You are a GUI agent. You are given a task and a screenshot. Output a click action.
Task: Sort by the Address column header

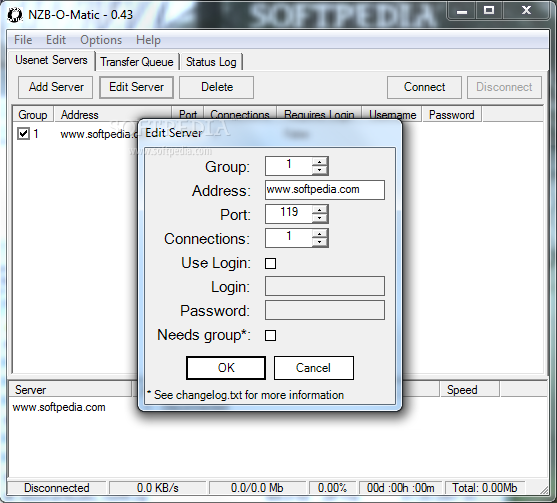coord(113,114)
